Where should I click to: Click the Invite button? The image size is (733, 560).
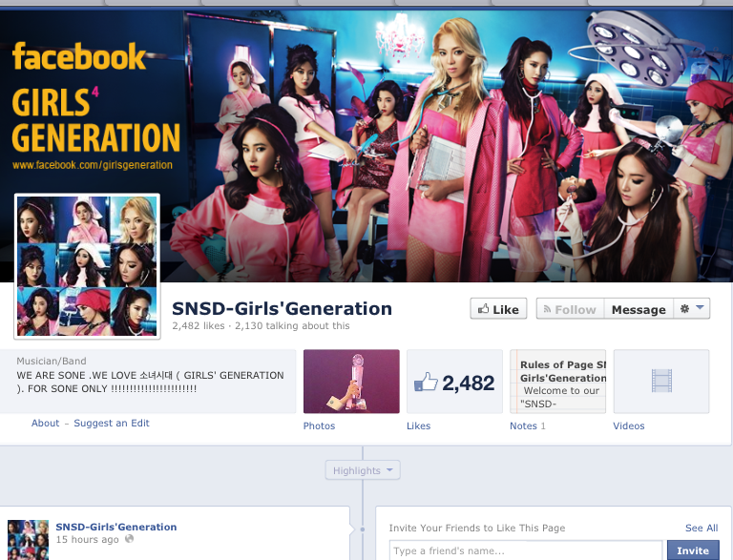pyautogui.click(x=693, y=550)
